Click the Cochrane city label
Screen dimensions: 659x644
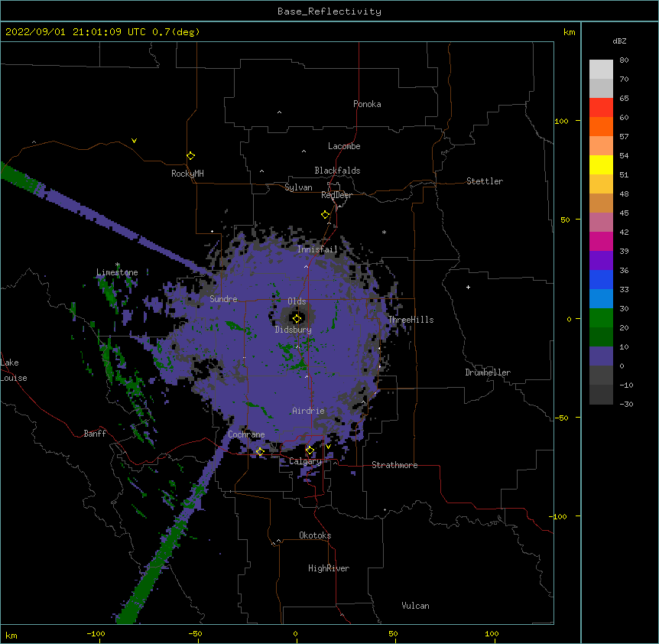click(x=246, y=434)
